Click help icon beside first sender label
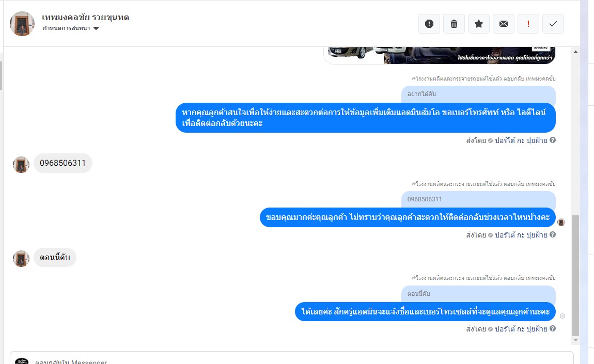Image resolution: width=594 pixels, height=364 pixels. tap(553, 140)
